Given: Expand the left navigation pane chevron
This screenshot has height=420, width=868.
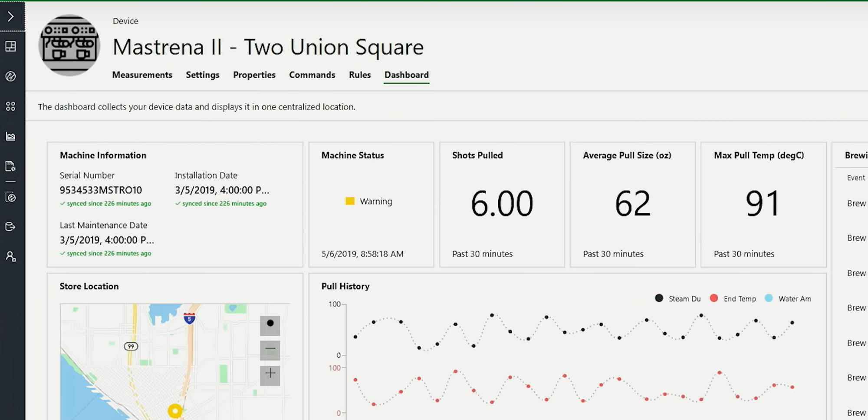Looking at the screenshot, I should 11,17.
